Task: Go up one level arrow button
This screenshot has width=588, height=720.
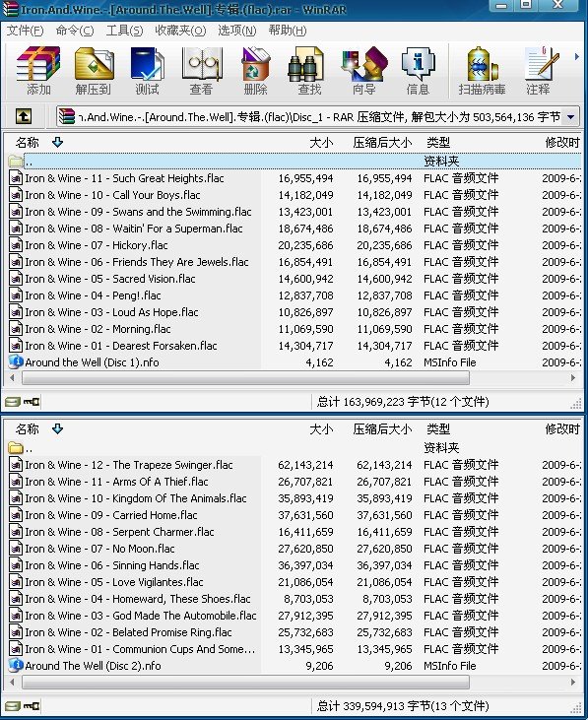Action: tap(24, 116)
